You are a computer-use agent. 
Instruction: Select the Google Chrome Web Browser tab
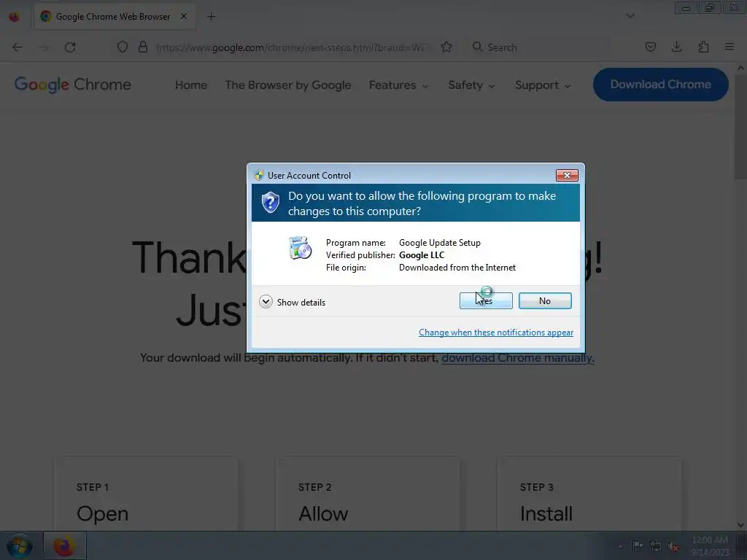point(115,17)
